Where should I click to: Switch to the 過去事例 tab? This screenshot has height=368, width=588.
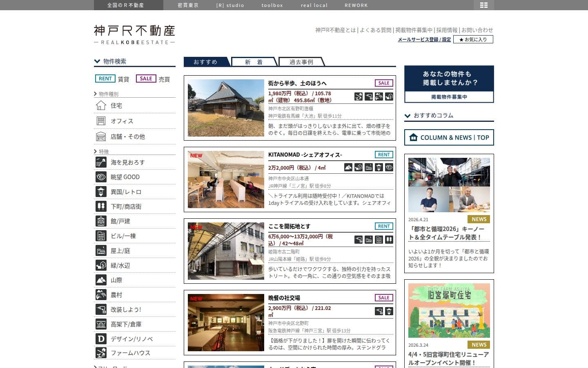pos(301,62)
